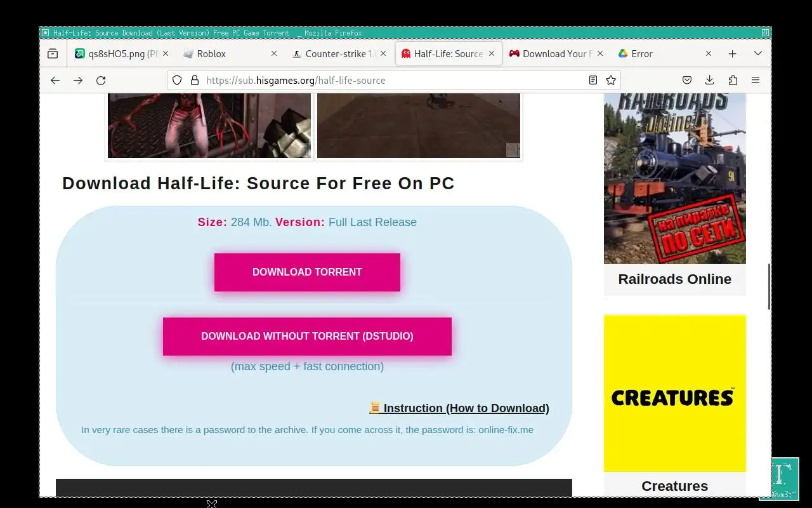Open a new tab

tap(733, 54)
